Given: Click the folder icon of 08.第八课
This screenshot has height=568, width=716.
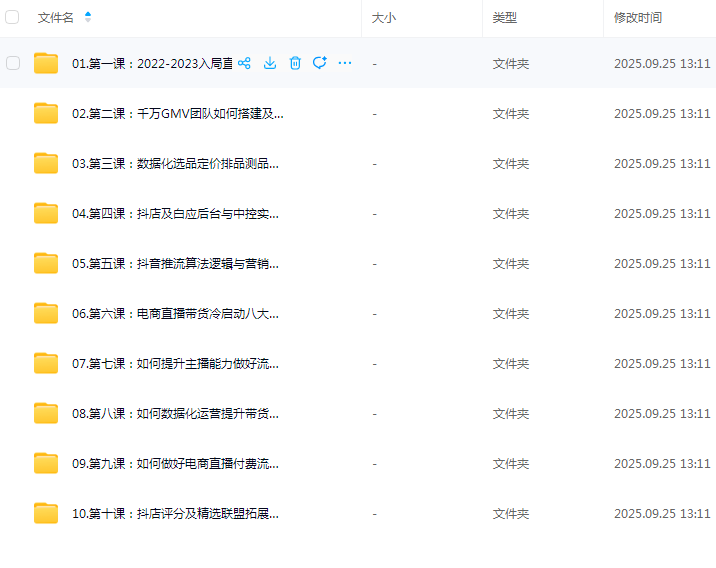Looking at the screenshot, I should point(46,413).
